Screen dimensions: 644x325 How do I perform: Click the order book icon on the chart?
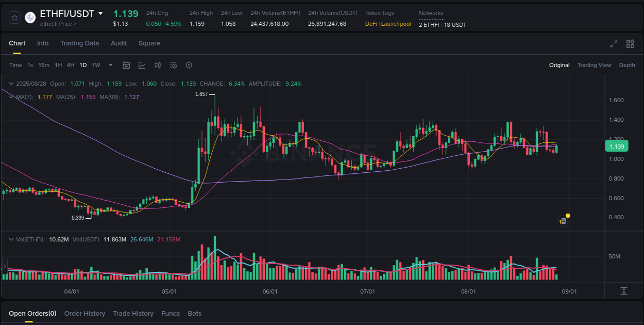coord(563,221)
